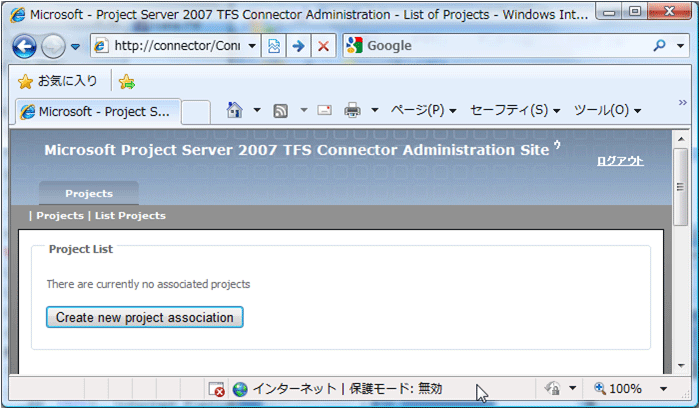The height and width of the screenshot is (409, 700).
Task: Minimize the browser window
Action: coord(610,11)
